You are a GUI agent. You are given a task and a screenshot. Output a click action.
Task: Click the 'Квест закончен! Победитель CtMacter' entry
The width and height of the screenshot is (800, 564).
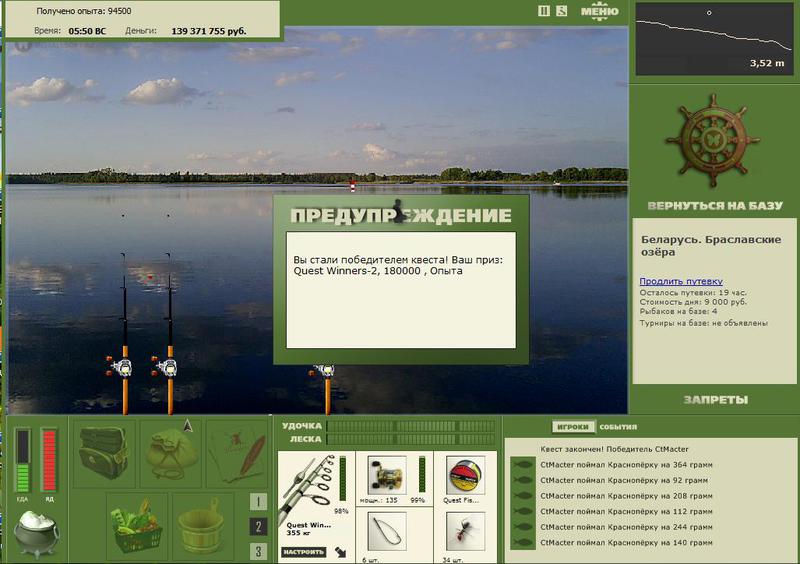tap(614, 449)
